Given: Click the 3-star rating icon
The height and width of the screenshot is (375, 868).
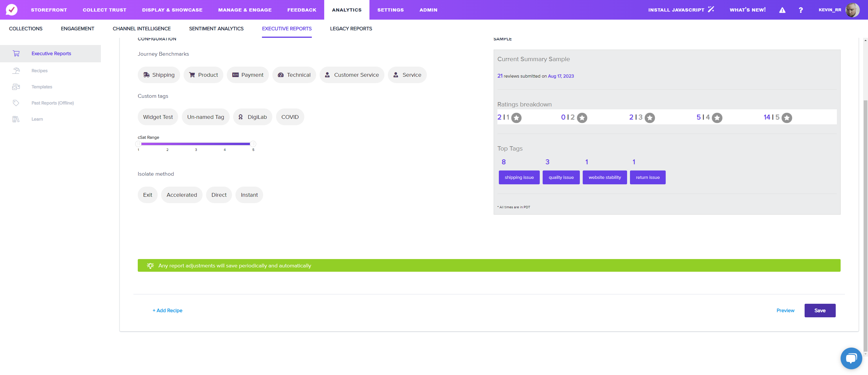Looking at the screenshot, I should point(650,118).
